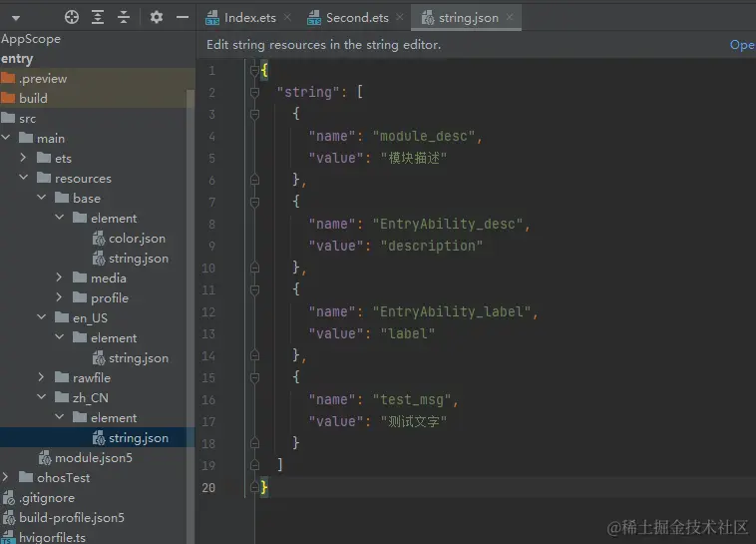Fold the EntryAbility_desc object at line 7
The width and height of the screenshot is (756, 544).
pos(254,203)
